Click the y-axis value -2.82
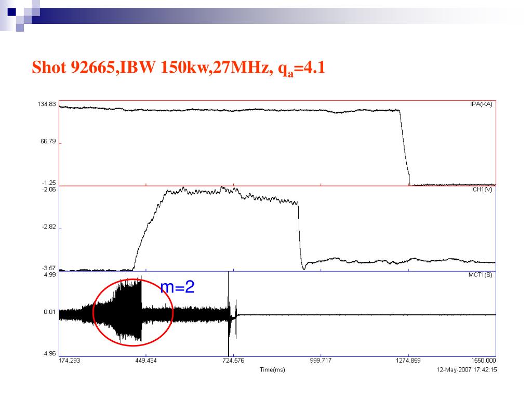The height and width of the screenshot is (399, 532). (49, 227)
